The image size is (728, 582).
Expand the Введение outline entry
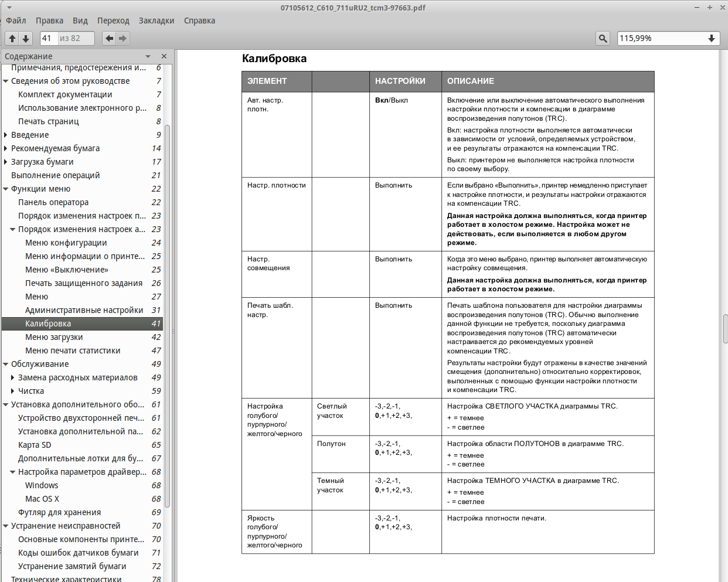[x=6, y=135]
